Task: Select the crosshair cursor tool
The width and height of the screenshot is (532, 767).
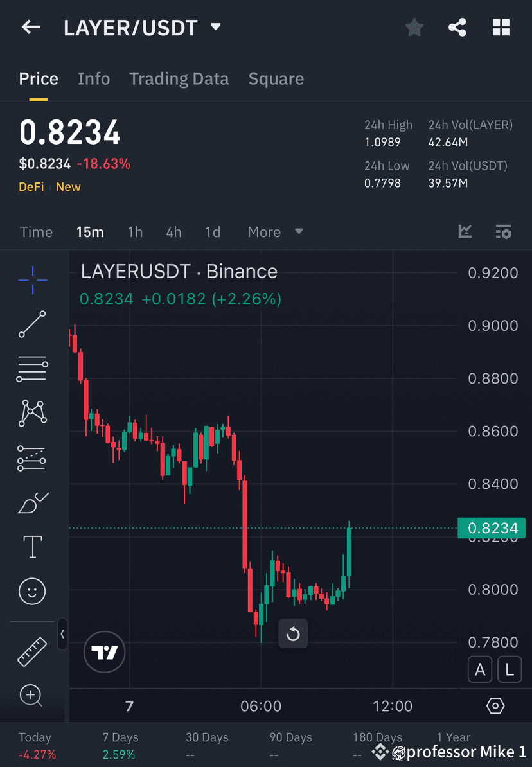Action: tap(32, 280)
